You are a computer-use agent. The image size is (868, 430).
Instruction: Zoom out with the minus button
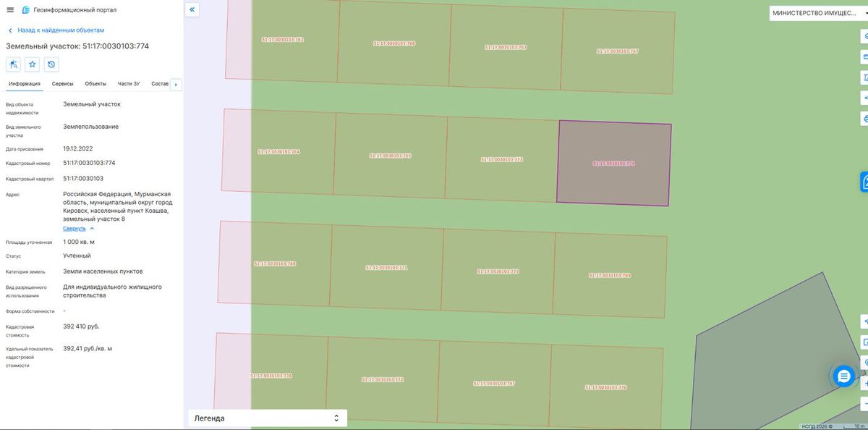[865, 402]
